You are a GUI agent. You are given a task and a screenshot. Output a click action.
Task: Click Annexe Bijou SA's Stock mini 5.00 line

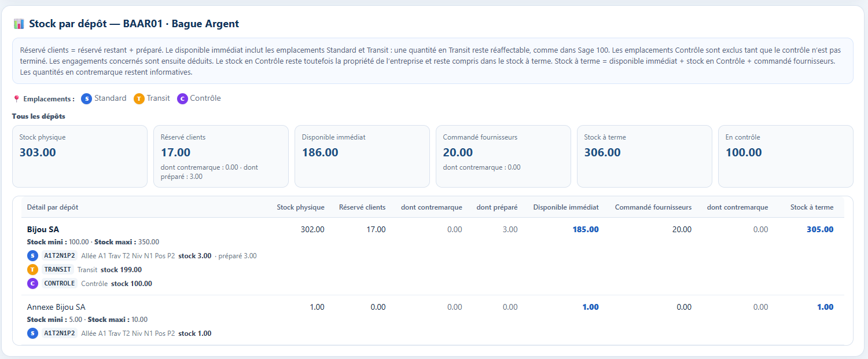[x=87, y=320]
